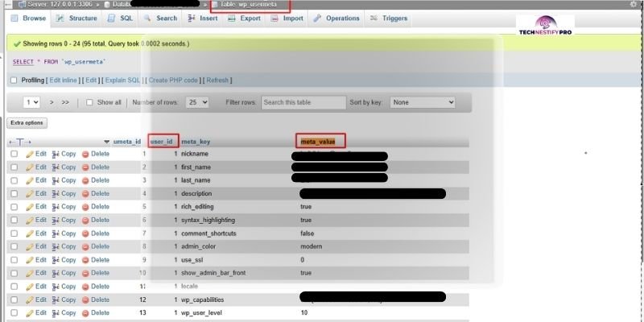This screenshot has height=322, width=644.
Task: Select checkbox for first_name row
Action: click(x=14, y=167)
